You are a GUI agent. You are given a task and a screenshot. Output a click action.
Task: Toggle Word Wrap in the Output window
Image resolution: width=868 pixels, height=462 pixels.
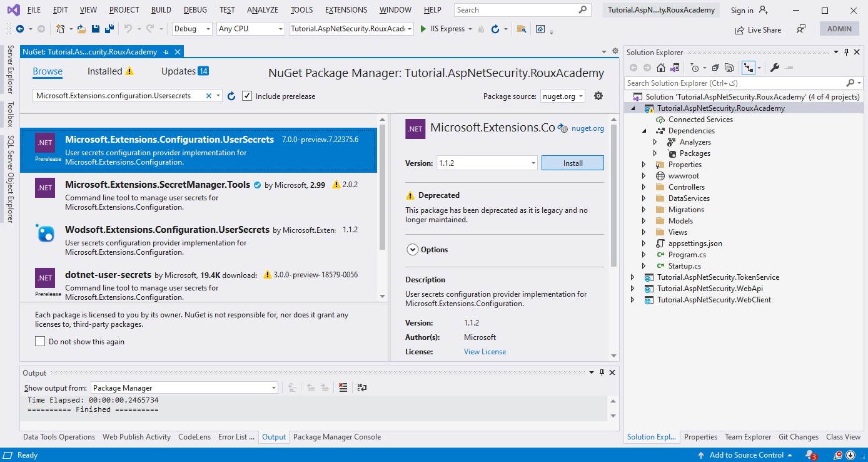coord(361,388)
